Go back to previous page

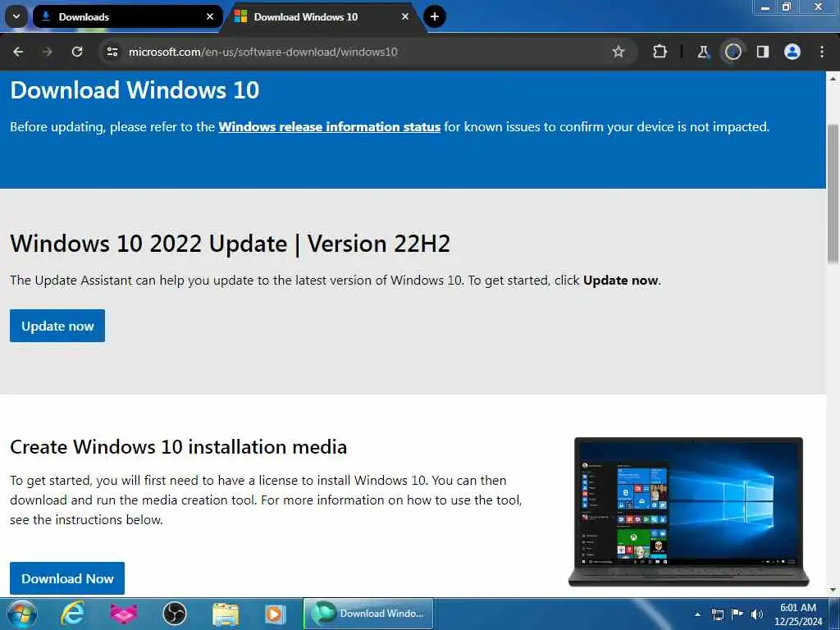click(x=18, y=52)
